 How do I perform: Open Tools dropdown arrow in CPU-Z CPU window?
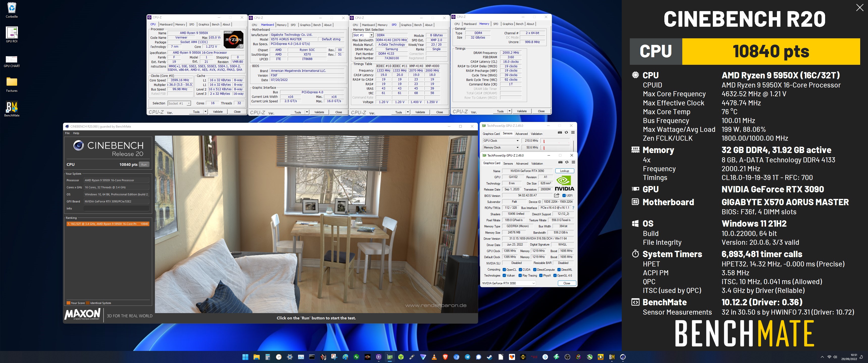click(x=205, y=112)
